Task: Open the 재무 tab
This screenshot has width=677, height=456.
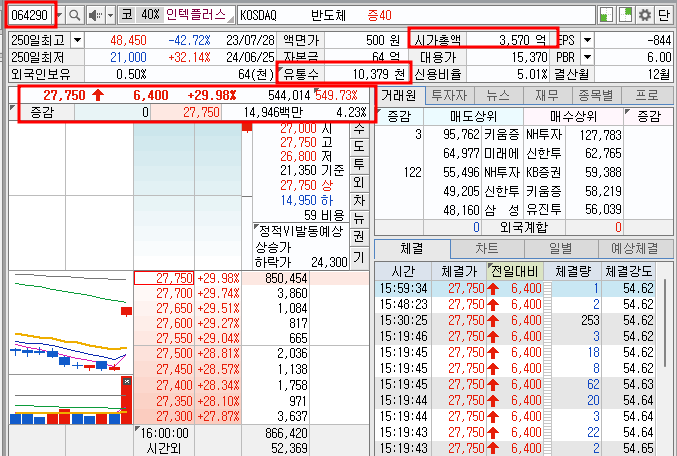Action: [x=548, y=95]
